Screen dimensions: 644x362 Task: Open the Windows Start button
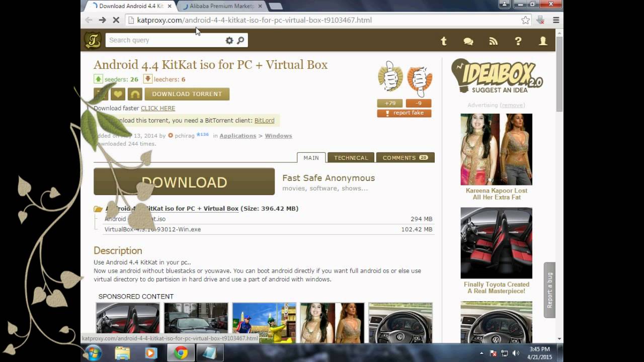click(94, 353)
